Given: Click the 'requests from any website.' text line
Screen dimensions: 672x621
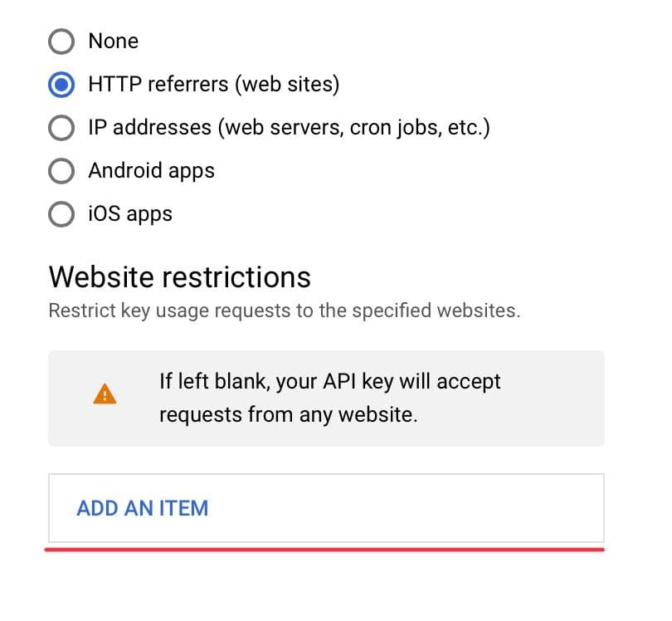Looking at the screenshot, I should pos(289,415).
